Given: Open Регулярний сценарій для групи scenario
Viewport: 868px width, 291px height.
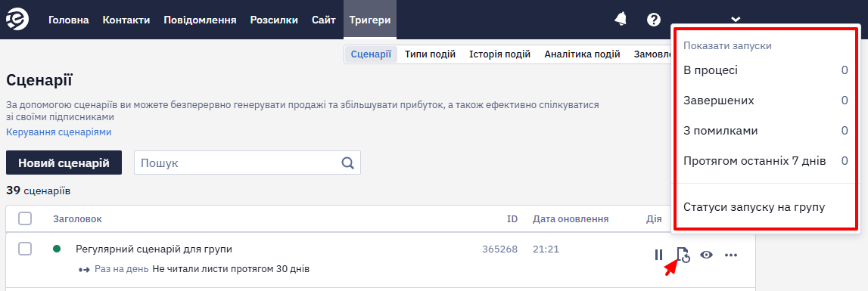Looking at the screenshot, I should (154, 249).
